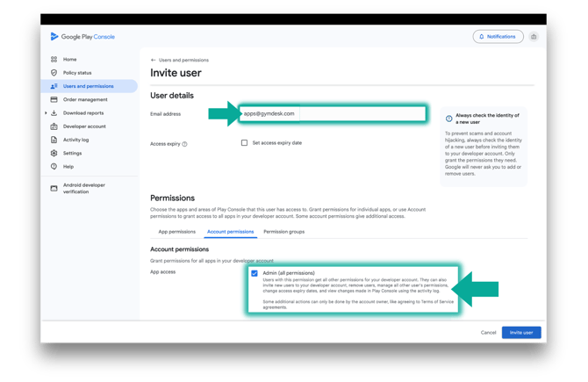Viewport: 588px width, 382px height.
Task: Select Order management card icon
Action: click(x=54, y=99)
